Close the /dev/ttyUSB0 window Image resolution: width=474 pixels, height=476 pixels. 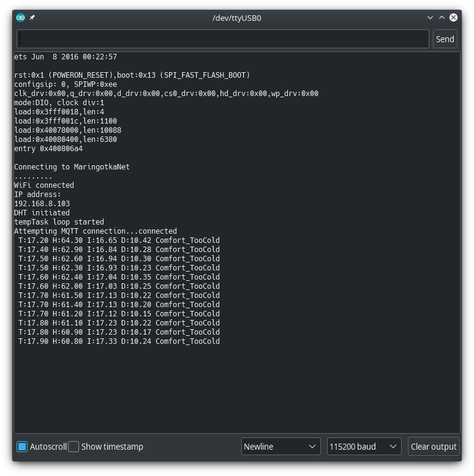(453, 18)
